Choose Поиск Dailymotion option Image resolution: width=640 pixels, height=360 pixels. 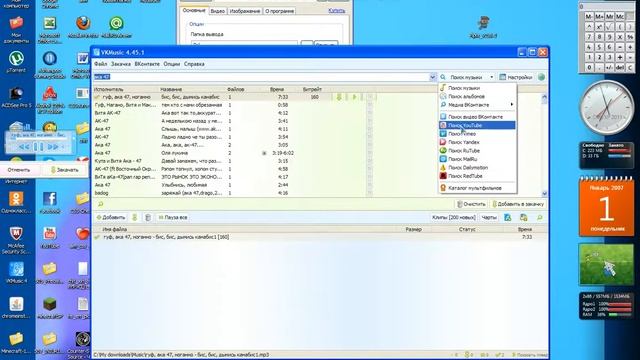(x=477, y=168)
